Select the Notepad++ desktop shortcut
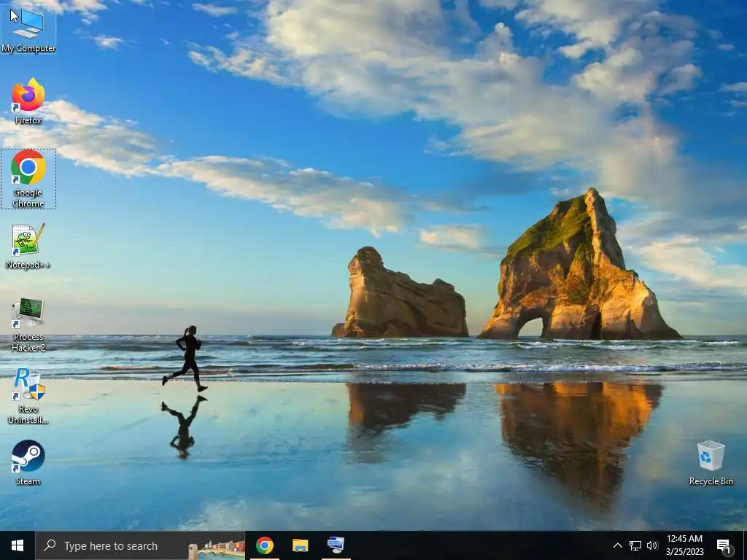747x560 pixels. click(x=28, y=246)
